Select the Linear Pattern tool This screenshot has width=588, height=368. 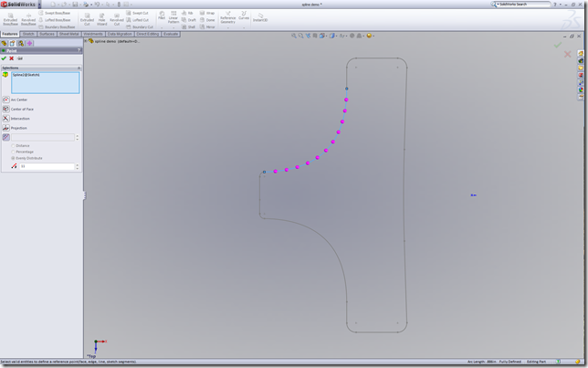point(173,17)
